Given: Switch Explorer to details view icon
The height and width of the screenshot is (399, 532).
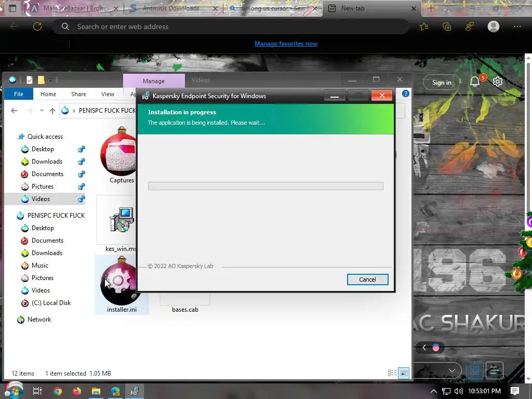Looking at the screenshot, I should coord(392,373).
